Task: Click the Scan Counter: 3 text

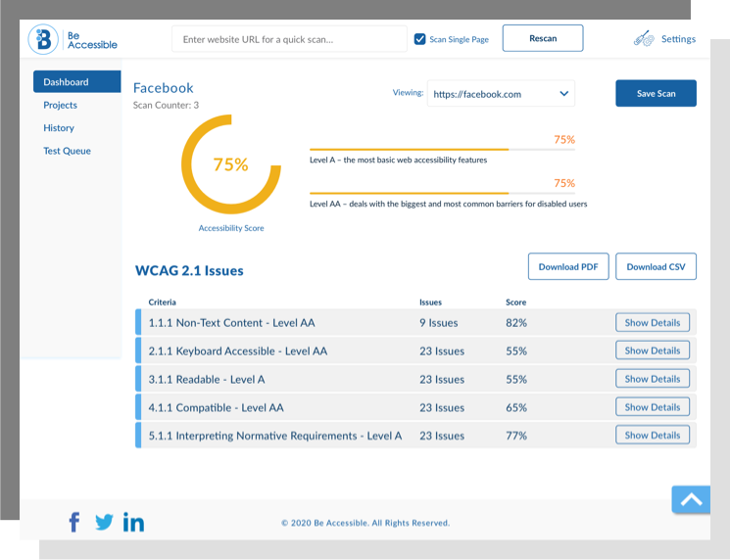Action: pos(166,105)
